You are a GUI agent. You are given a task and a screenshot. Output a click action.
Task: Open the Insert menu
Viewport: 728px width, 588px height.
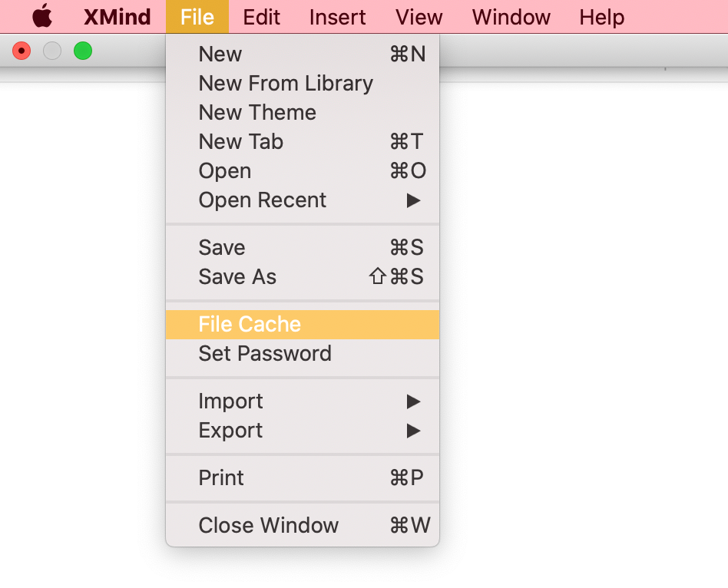(338, 17)
